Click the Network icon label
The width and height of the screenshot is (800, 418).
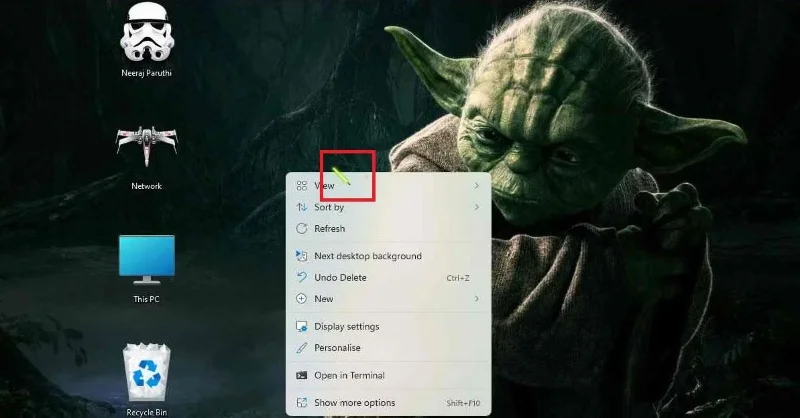click(147, 186)
